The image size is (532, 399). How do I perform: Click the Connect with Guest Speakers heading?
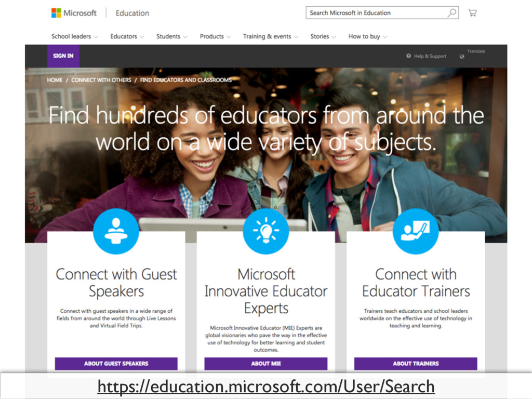[x=116, y=283]
